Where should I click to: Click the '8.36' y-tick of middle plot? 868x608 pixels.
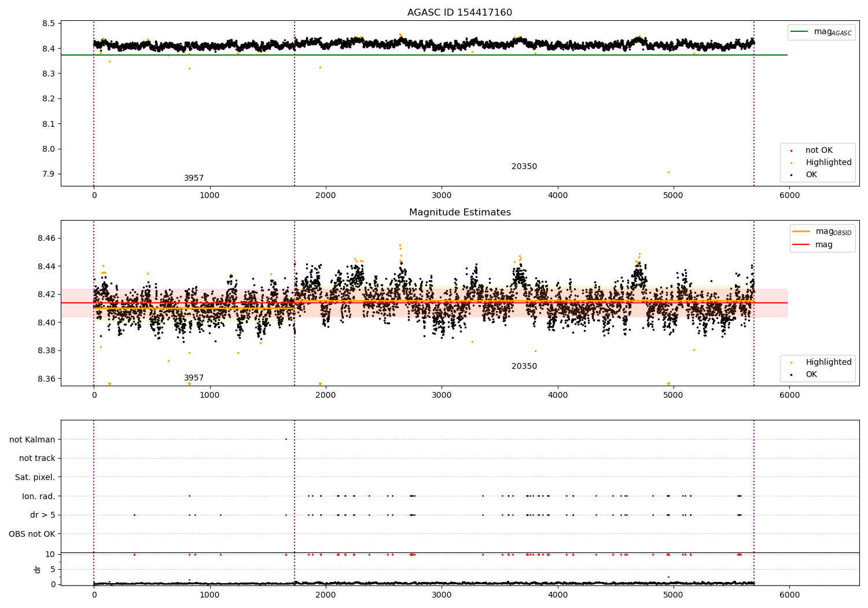pyautogui.click(x=46, y=379)
